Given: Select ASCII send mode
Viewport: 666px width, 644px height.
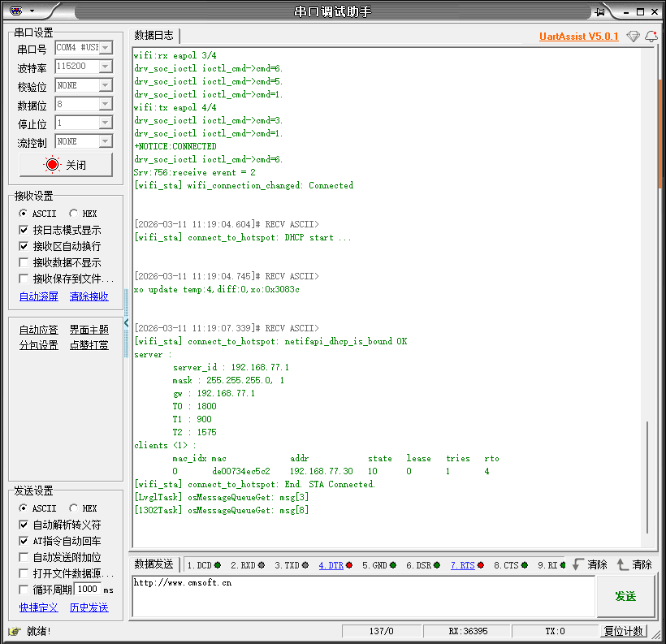Looking at the screenshot, I should point(23,508).
